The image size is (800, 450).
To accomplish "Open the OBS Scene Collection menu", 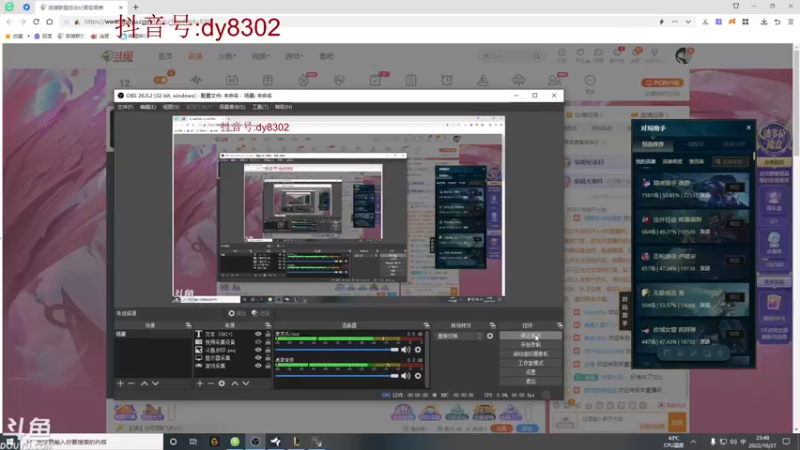I will (x=232, y=107).
